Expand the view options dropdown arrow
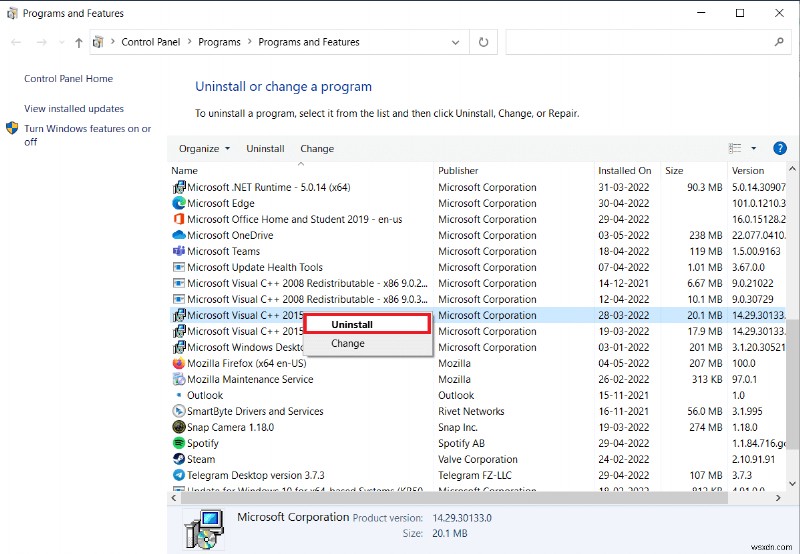The width and height of the screenshot is (800, 554). tap(754, 148)
